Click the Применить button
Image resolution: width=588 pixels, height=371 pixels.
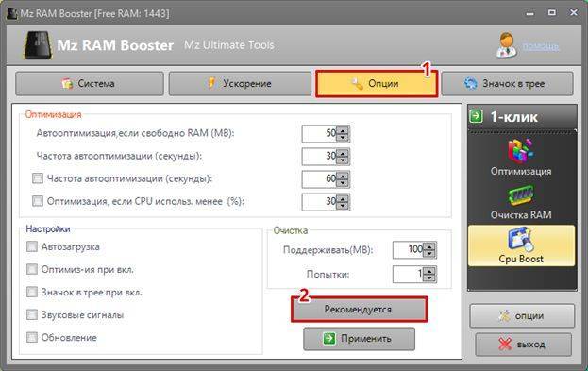pyautogui.click(x=359, y=338)
